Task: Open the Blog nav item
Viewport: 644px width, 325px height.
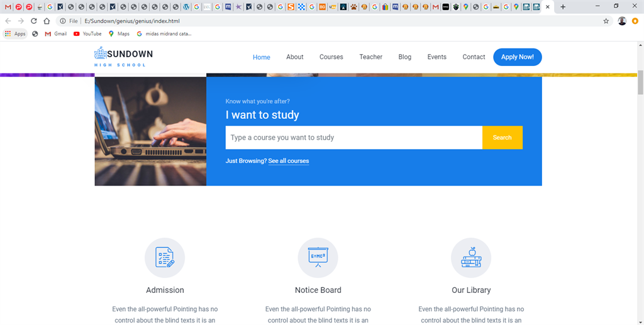Action: 404,57
